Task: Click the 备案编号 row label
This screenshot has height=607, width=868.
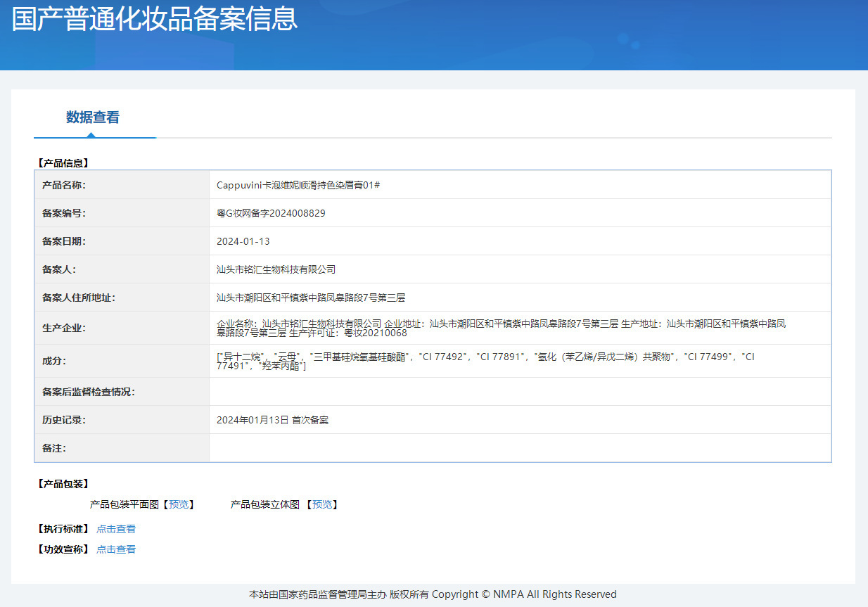Action: tap(63, 213)
